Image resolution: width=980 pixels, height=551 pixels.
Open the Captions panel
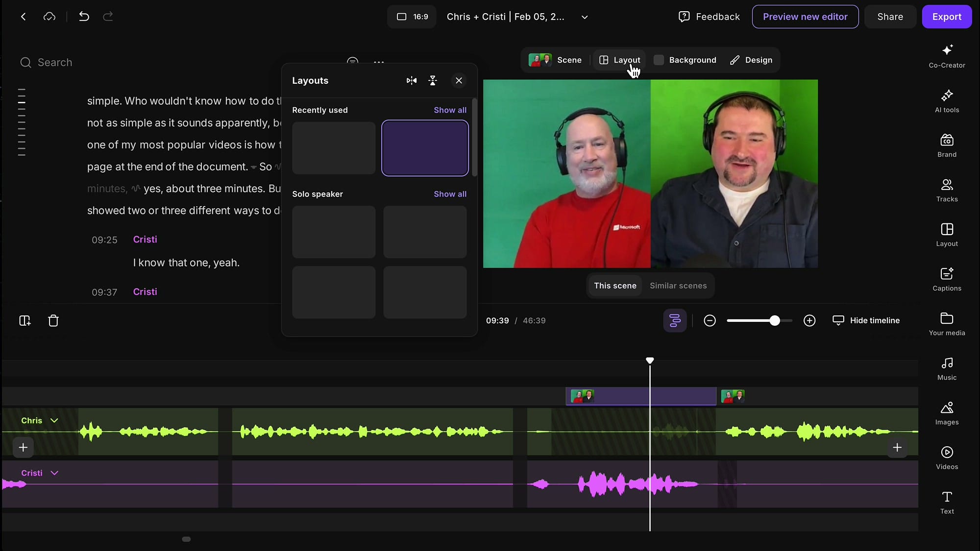(x=946, y=279)
